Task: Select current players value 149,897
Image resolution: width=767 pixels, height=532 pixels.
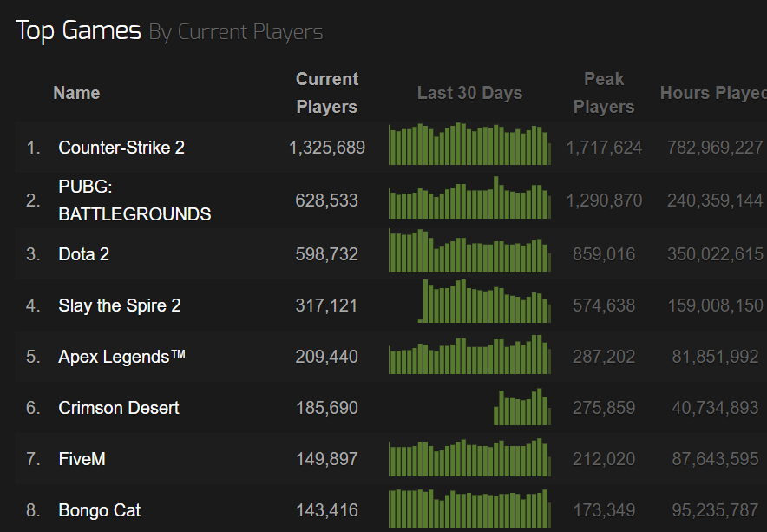Action: (x=327, y=459)
